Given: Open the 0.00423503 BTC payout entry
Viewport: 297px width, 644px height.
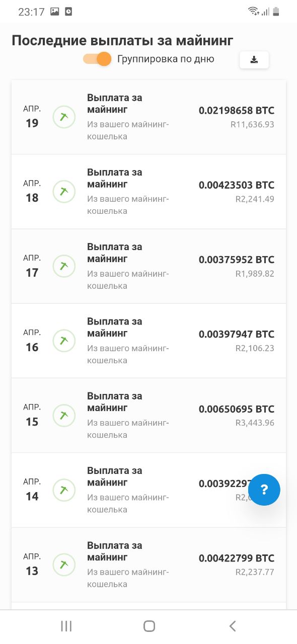Looking at the screenshot, I should click(x=148, y=192).
